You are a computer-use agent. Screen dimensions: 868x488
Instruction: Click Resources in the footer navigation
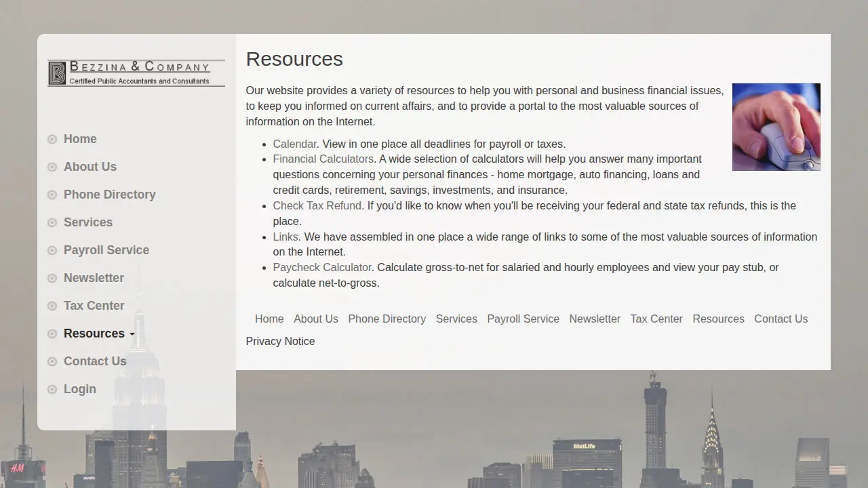pyautogui.click(x=718, y=319)
